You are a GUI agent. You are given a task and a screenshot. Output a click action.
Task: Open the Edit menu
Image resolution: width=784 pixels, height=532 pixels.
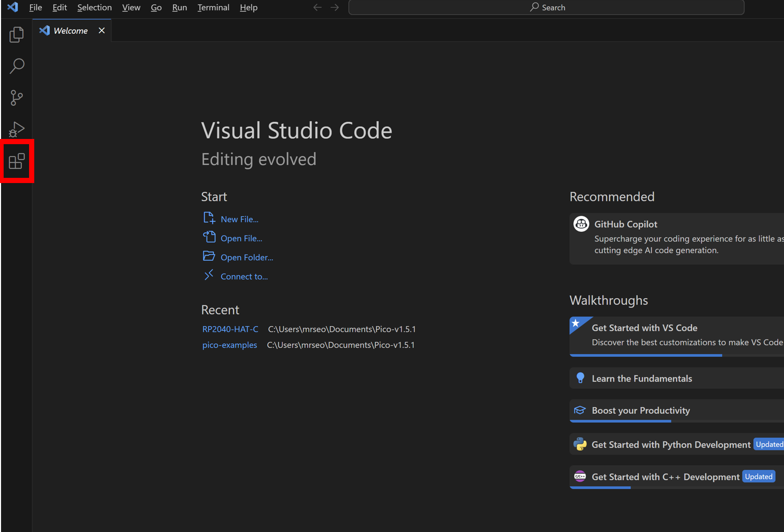click(60, 7)
